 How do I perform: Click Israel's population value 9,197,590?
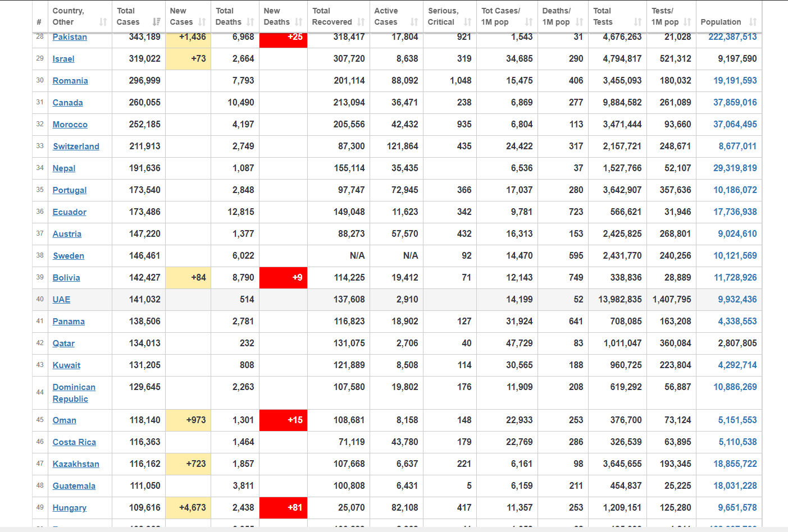pyautogui.click(x=737, y=59)
